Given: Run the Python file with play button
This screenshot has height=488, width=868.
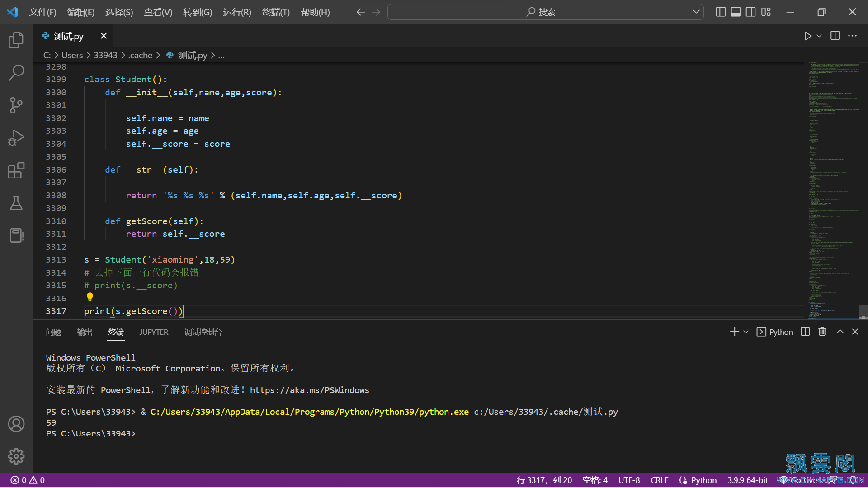Looking at the screenshot, I should [808, 36].
